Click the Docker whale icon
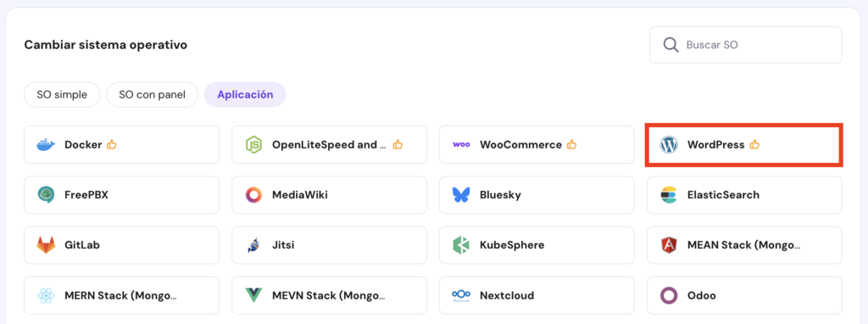Image resolution: width=868 pixels, height=324 pixels. [46, 145]
